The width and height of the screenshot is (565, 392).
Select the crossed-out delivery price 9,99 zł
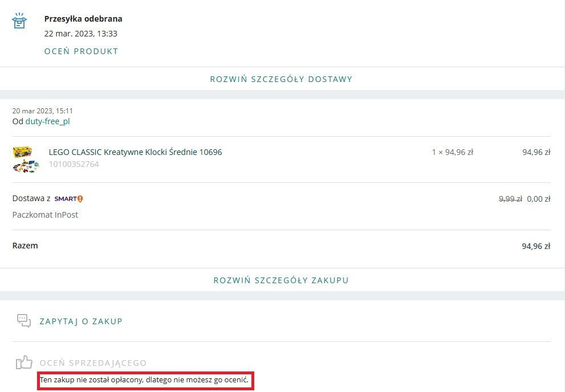510,199
